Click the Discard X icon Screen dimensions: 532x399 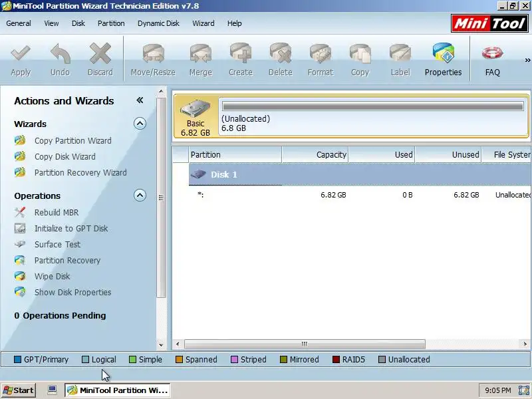click(100, 53)
